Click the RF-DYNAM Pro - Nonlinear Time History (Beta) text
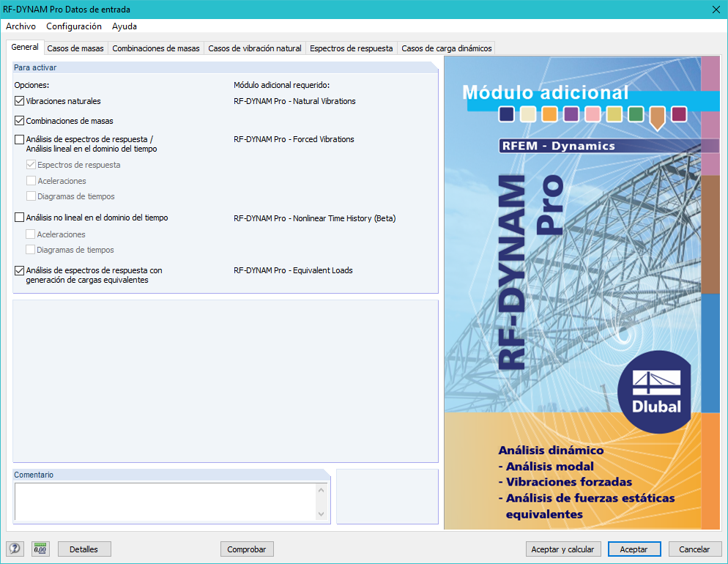Image resolution: width=728 pixels, height=564 pixels. [315, 218]
